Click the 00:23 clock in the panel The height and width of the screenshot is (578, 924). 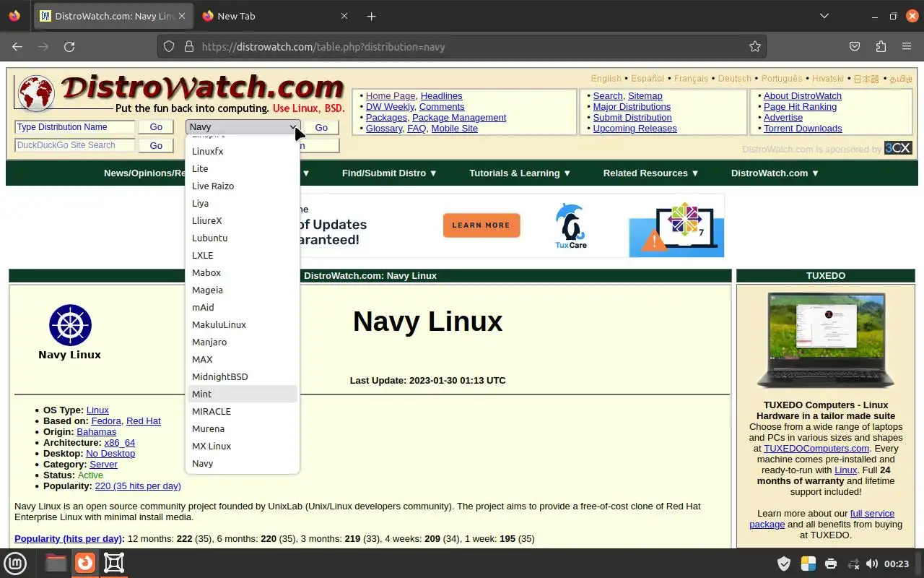pos(897,564)
